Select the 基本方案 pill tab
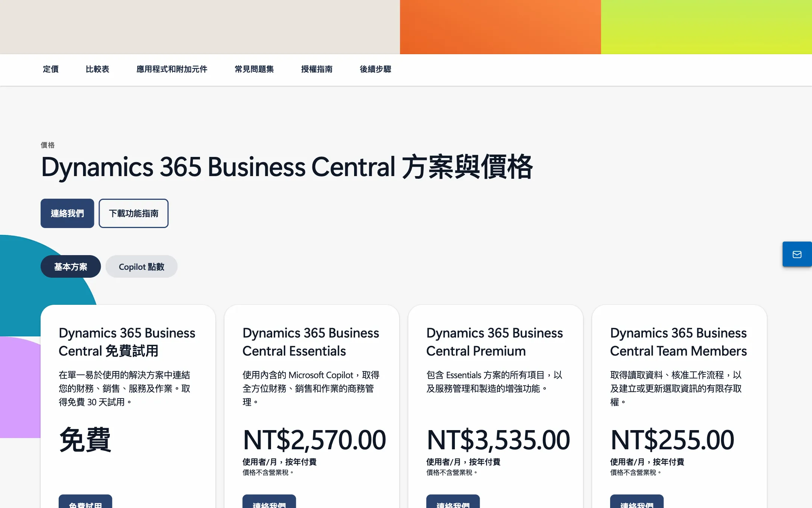The width and height of the screenshot is (812, 508). 71,267
